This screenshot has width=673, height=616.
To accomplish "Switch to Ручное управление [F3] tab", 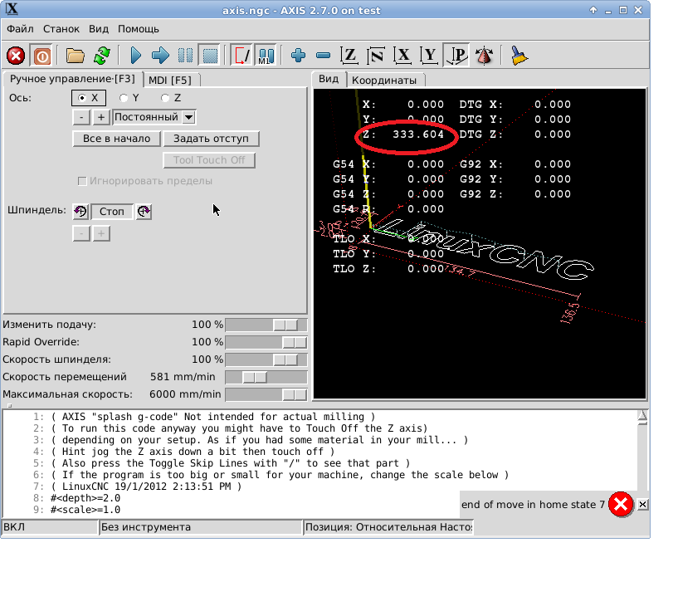I will (x=72, y=79).
